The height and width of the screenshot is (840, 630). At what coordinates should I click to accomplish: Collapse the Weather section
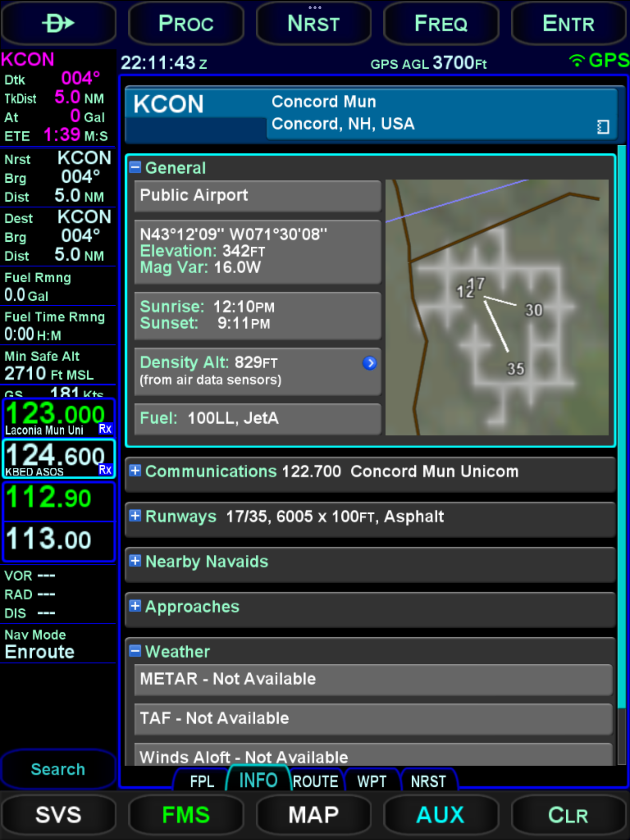click(x=135, y=651)
